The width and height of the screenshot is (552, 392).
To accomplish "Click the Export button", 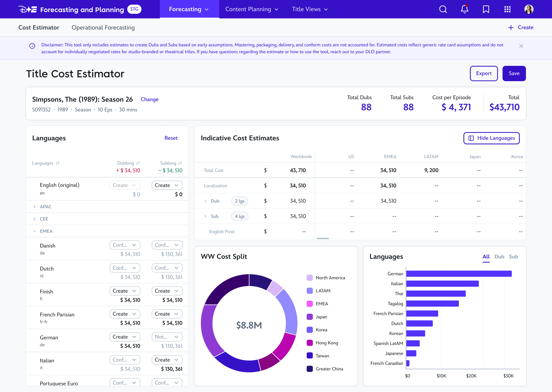I will [484, 73].
